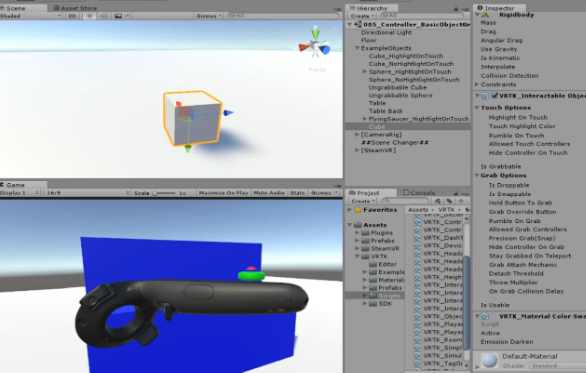The width and height of the screenshot is (586, 373).
Task: Click VRTK in the Project breadcrumb
Action: tap(446, 210)
